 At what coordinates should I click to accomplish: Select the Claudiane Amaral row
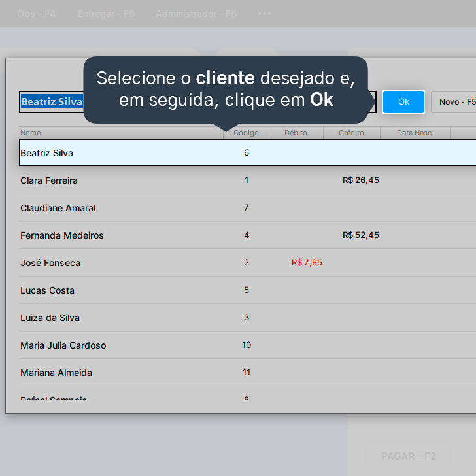[247, 208]
